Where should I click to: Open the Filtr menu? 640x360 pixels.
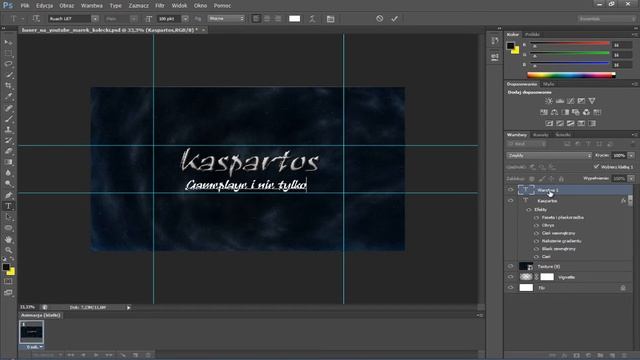160,6
